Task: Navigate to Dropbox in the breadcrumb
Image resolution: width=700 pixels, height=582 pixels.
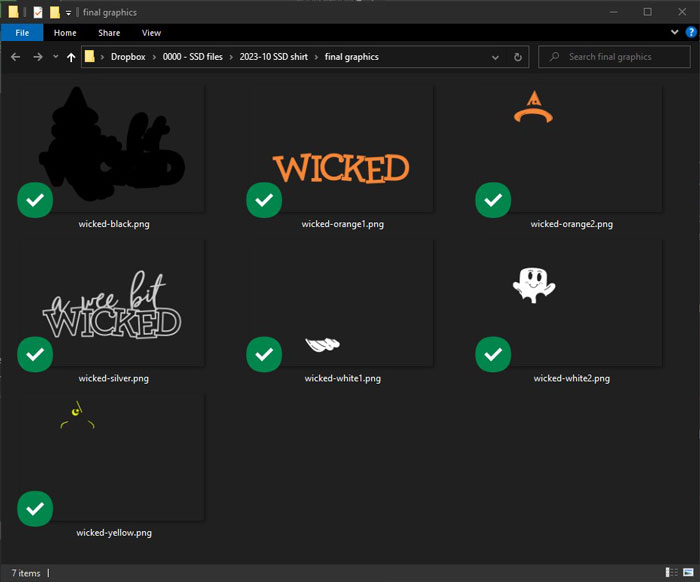Action: 128,57
